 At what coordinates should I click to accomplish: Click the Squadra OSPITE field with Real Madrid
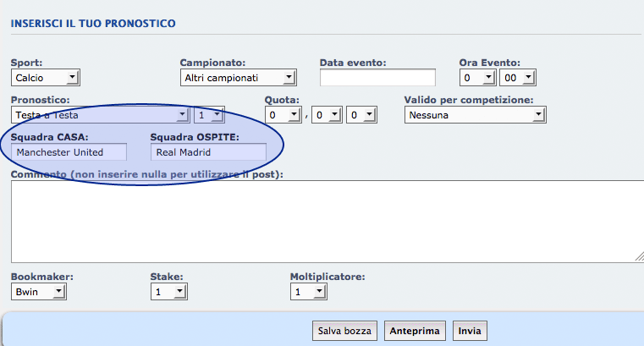coord(209,152)
